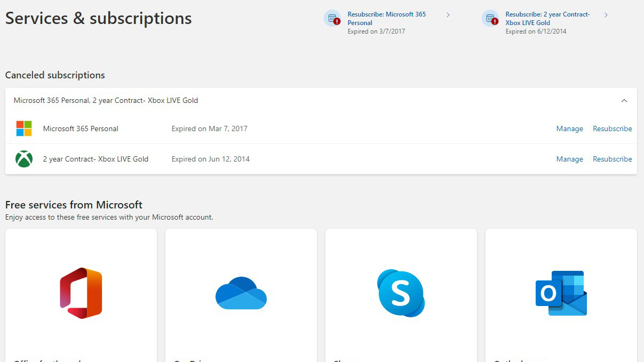
Task: Click the 2 year Contract- Xbox LIVE Gold name
Action: (96, 159)
